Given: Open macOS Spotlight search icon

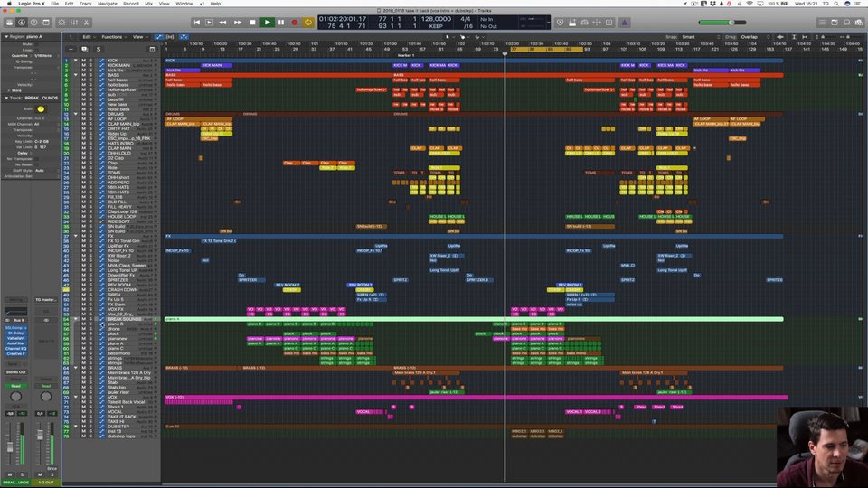Looking at the screenshot, I should coord(835,4).
